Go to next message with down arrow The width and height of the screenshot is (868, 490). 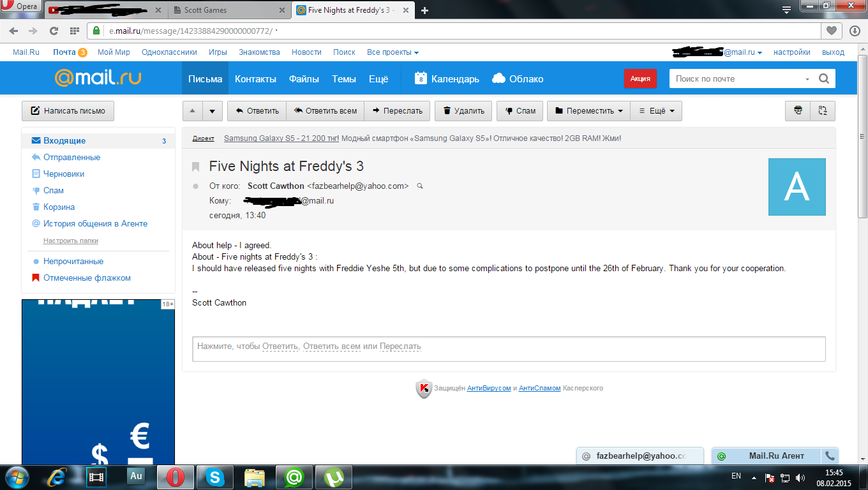coord(213,111)
